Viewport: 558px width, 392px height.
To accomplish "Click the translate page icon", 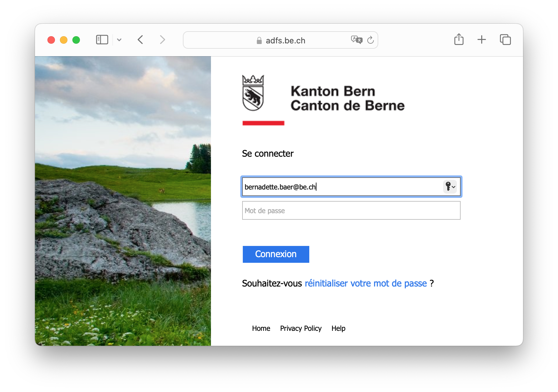I will [x=356, y=40].
